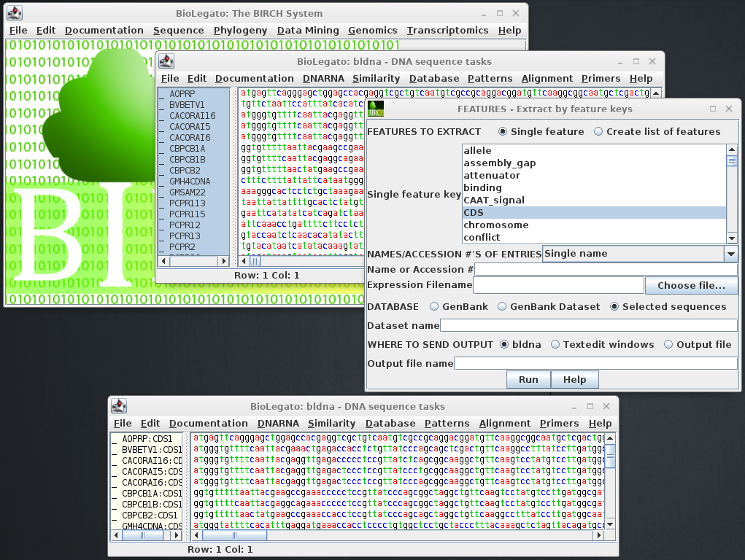
Task: Click feature key list scroll up arrow
Action: coord(732,149)
